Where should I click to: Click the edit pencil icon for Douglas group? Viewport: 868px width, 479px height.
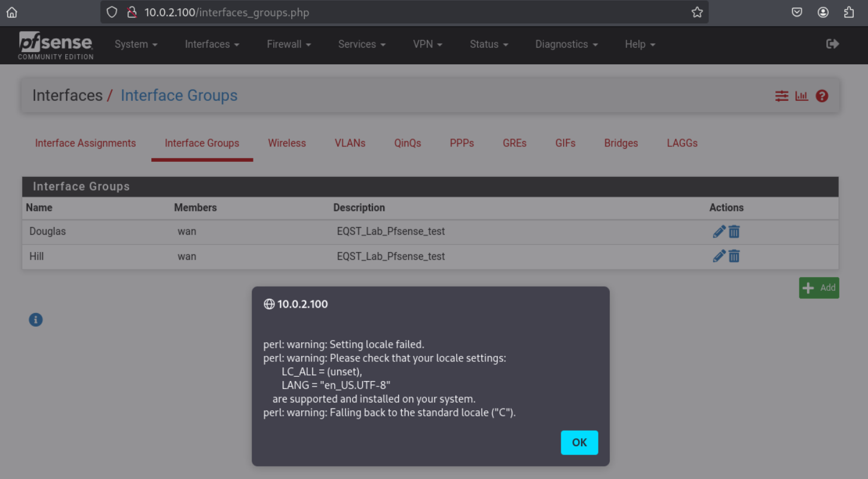(x=719, y=232)
